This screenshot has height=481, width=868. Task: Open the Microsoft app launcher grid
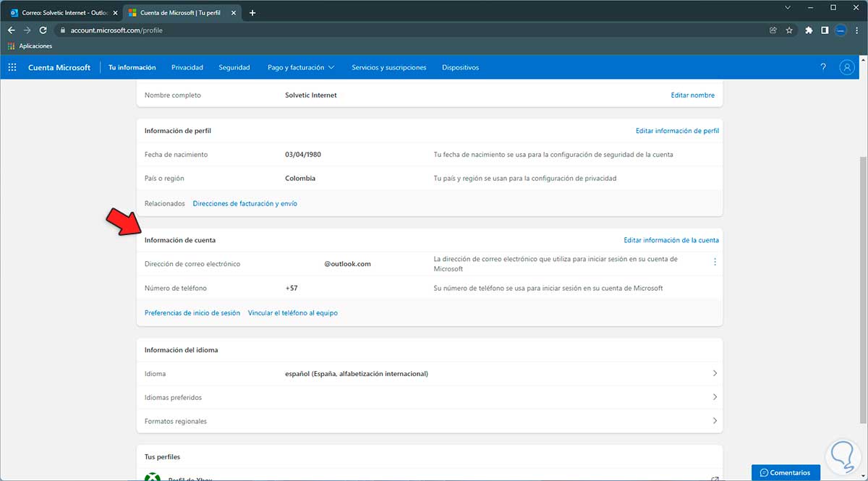click(12, 67)
